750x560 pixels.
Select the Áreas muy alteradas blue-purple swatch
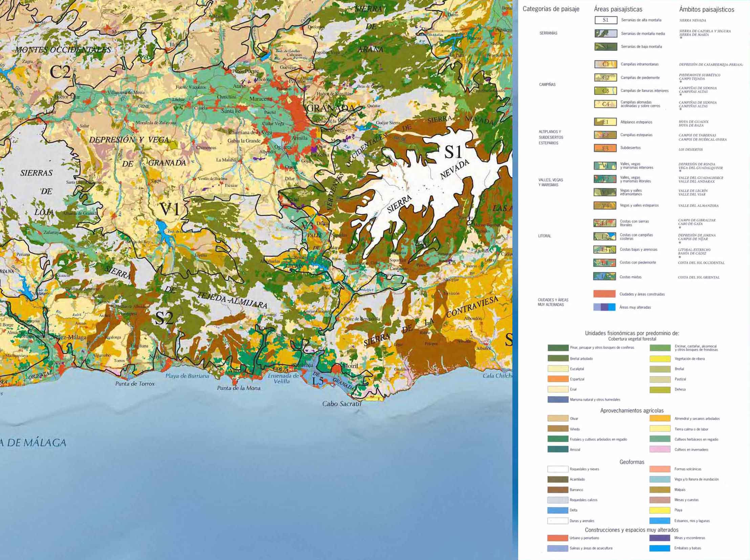pyautogui.click(x=604, y=307)
